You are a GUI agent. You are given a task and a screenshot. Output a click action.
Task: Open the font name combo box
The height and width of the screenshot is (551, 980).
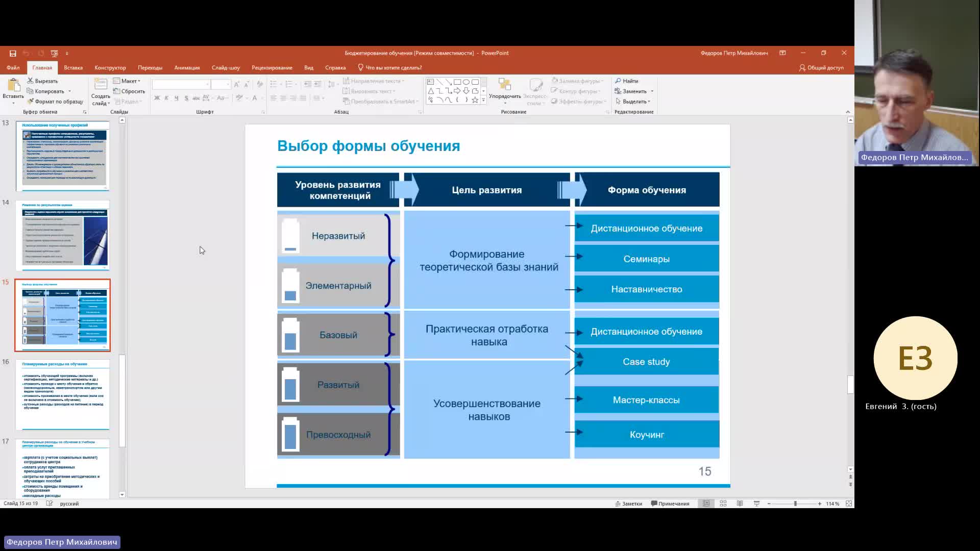pyautogui.click(x=181, y=84)
